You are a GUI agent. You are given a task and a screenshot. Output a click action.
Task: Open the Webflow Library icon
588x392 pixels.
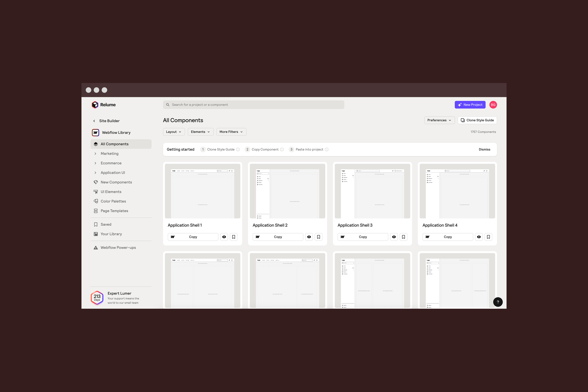[96, 133]
